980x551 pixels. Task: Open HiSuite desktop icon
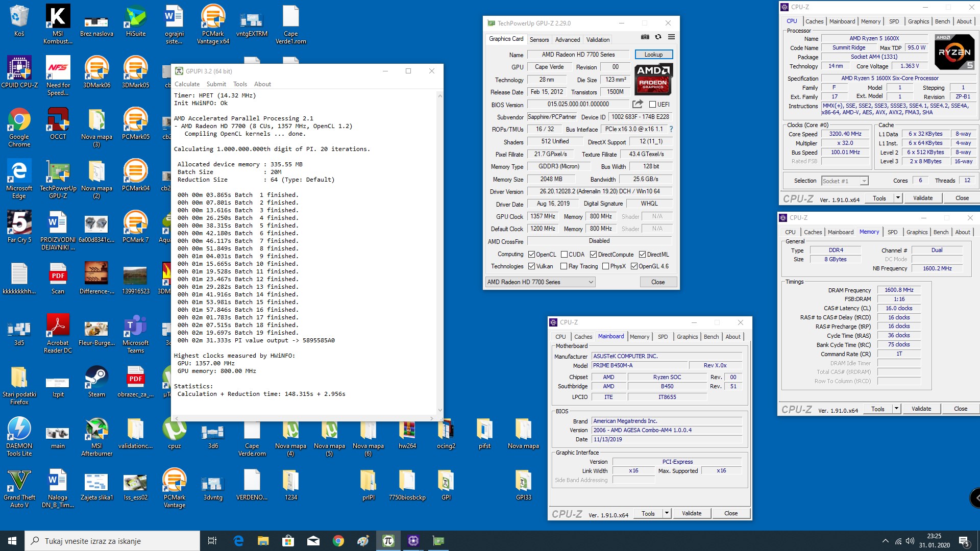[x=136, y=21]
